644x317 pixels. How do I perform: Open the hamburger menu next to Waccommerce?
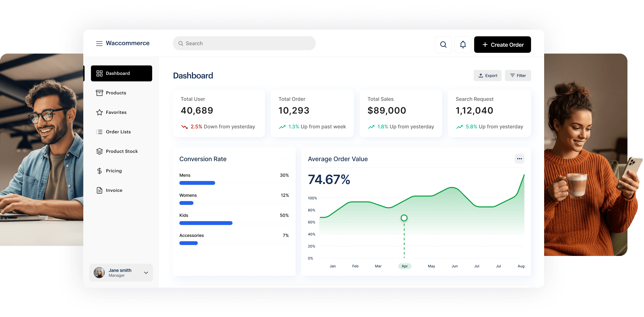click(99, 43)
